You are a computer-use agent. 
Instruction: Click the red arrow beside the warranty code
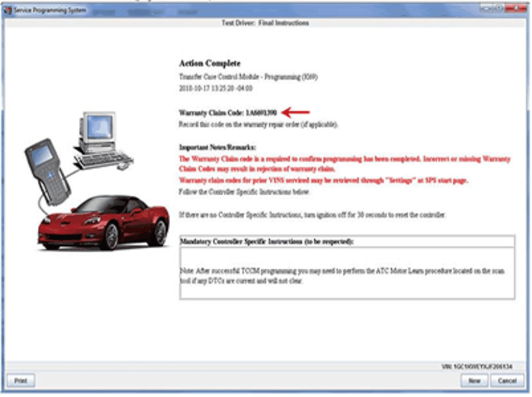tap(296, 112)
